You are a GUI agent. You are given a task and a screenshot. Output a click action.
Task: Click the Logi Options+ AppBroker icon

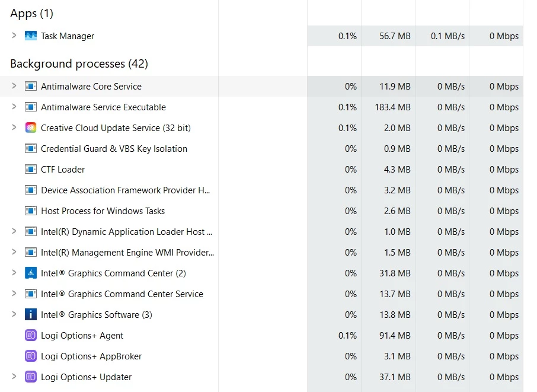point(30,356)
